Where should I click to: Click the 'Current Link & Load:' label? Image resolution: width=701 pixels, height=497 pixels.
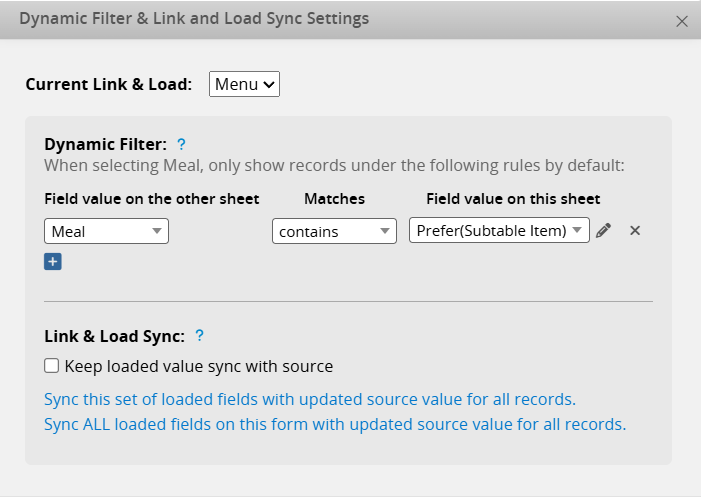pos(108,84)
